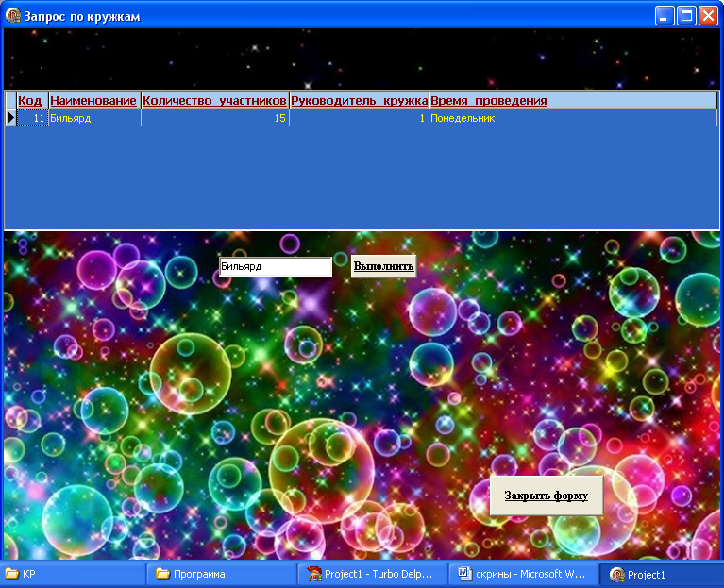Click the Руководитель кружка cell showing 1
The image size is (724, 588).
[360, 118]
